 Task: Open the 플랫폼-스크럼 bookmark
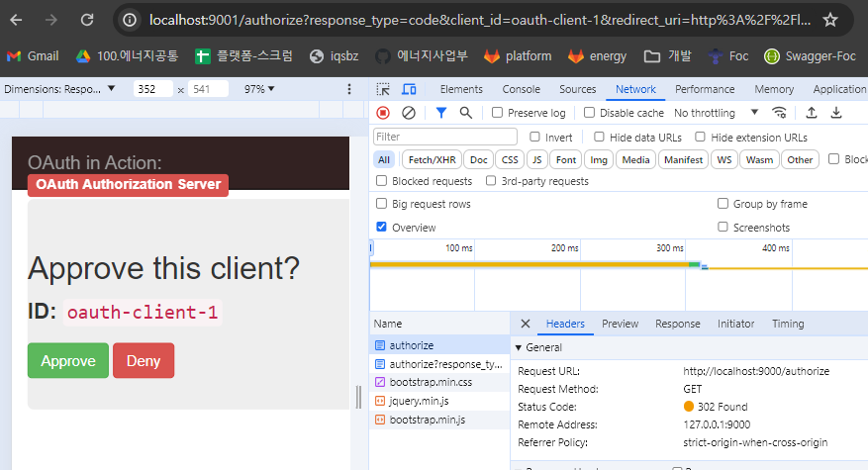click(243, 56)
